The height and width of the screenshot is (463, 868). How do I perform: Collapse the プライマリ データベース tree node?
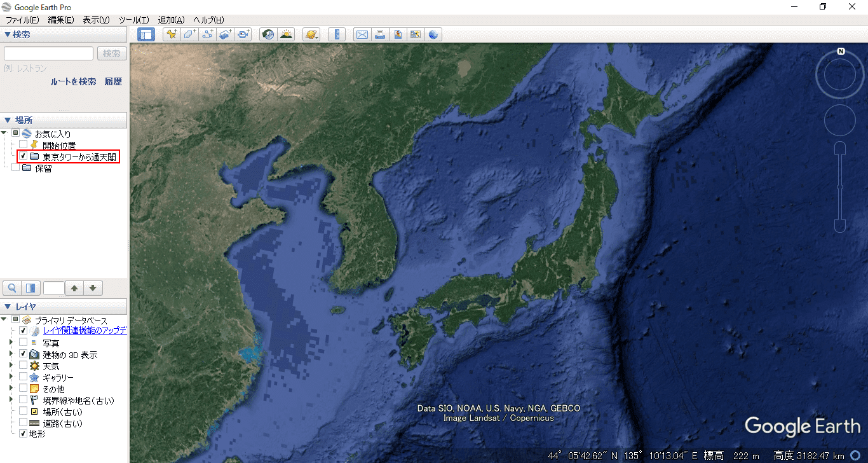(4, 320)
